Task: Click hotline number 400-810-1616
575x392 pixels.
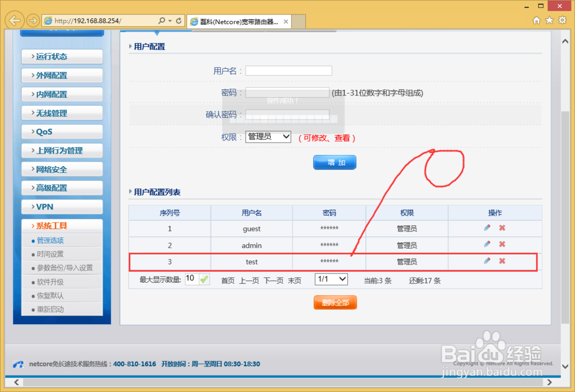Action: (135, 364)
